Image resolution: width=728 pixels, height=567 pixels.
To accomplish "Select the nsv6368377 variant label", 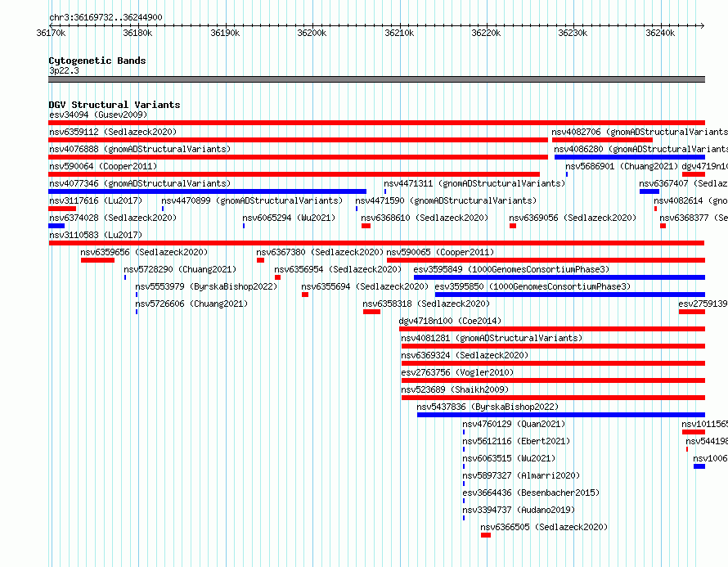I will 694,218.
